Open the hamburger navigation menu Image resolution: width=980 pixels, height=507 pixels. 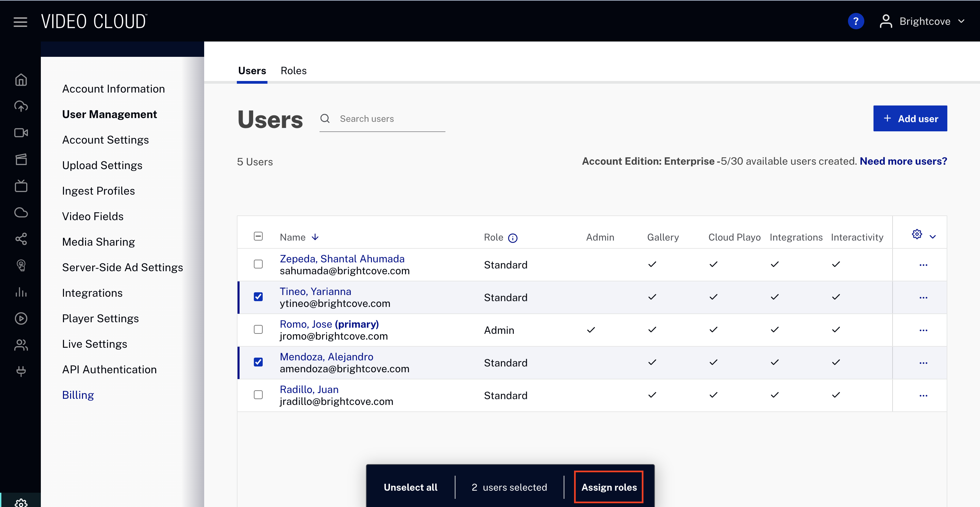[20, 22]
